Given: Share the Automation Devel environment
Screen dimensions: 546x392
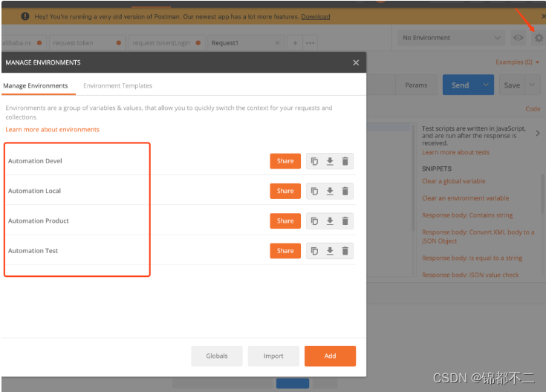Looking at the screenshot, I should [285, 161].
